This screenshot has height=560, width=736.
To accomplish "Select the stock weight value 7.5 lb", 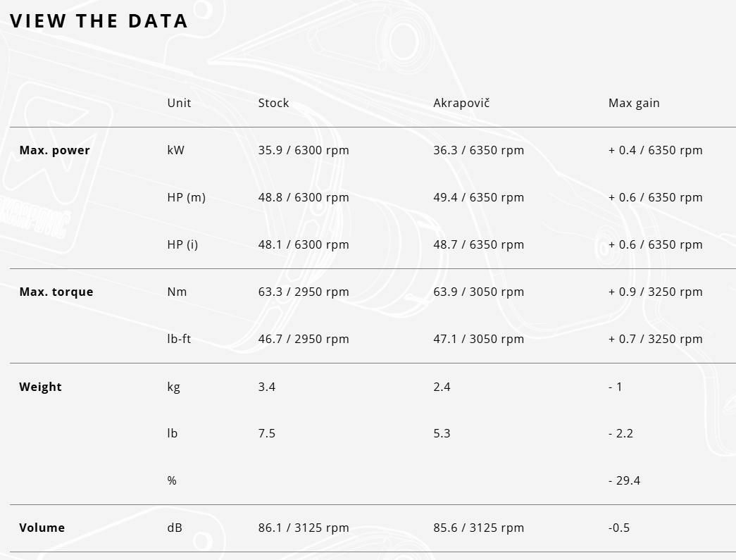I will coord(267,433).
